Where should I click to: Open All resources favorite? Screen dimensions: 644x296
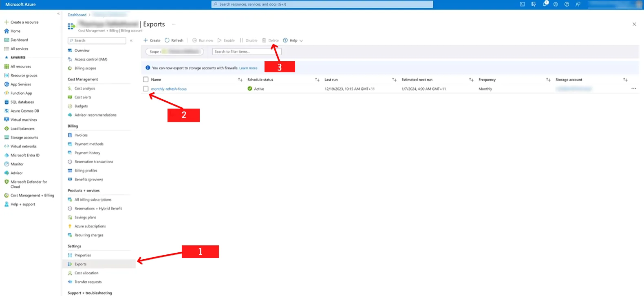tap(20, 67)
